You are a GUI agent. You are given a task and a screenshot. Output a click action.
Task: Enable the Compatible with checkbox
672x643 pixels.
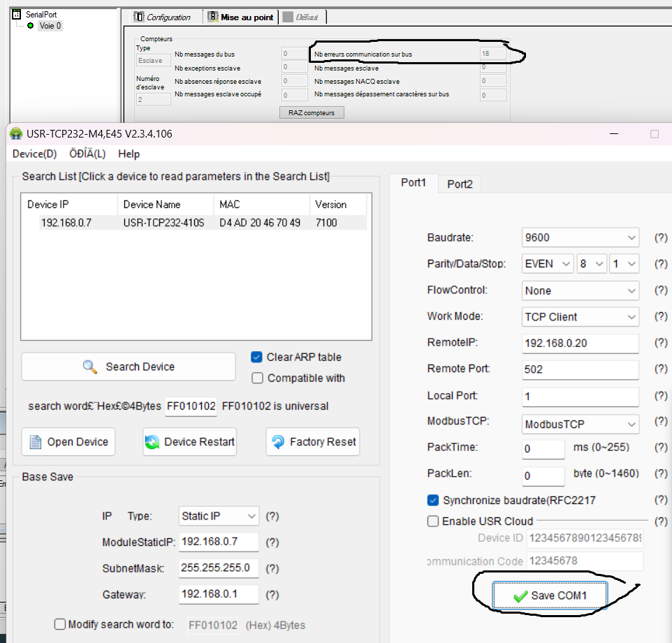[x=256, y=378]
